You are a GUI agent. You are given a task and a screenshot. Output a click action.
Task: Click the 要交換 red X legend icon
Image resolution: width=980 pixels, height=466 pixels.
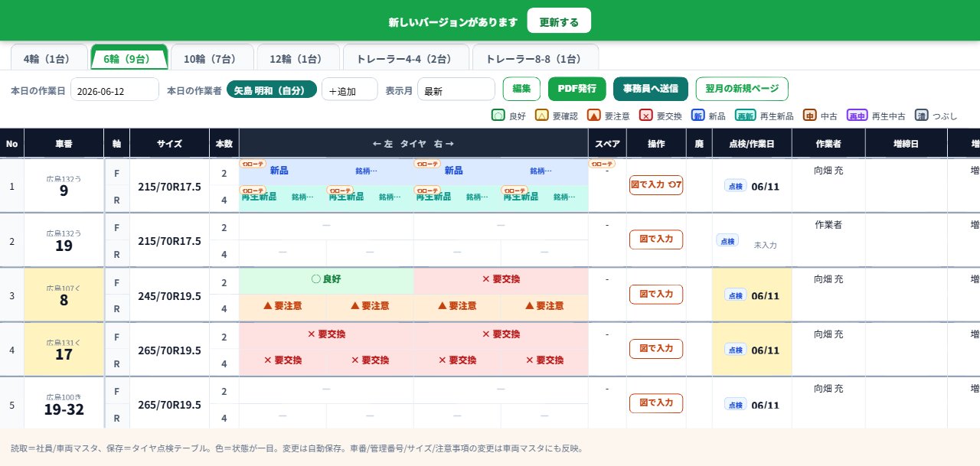click(x=645, y=116)
